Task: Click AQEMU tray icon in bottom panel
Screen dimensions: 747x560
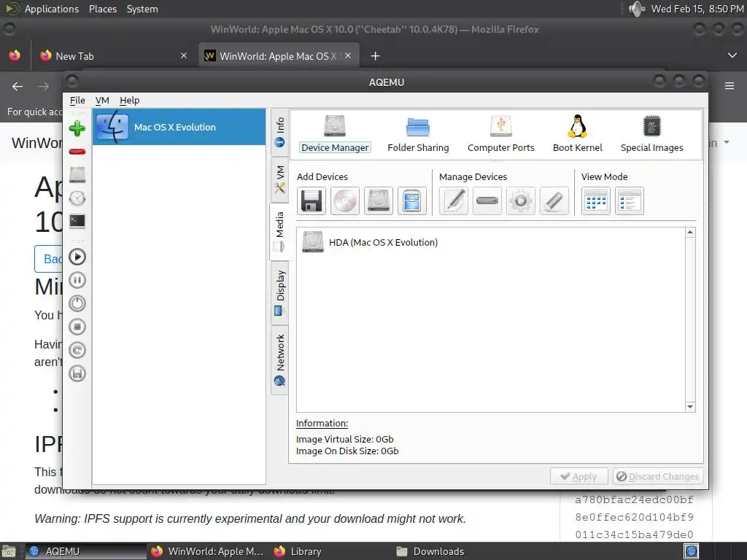Action: [x=692, y=551]
